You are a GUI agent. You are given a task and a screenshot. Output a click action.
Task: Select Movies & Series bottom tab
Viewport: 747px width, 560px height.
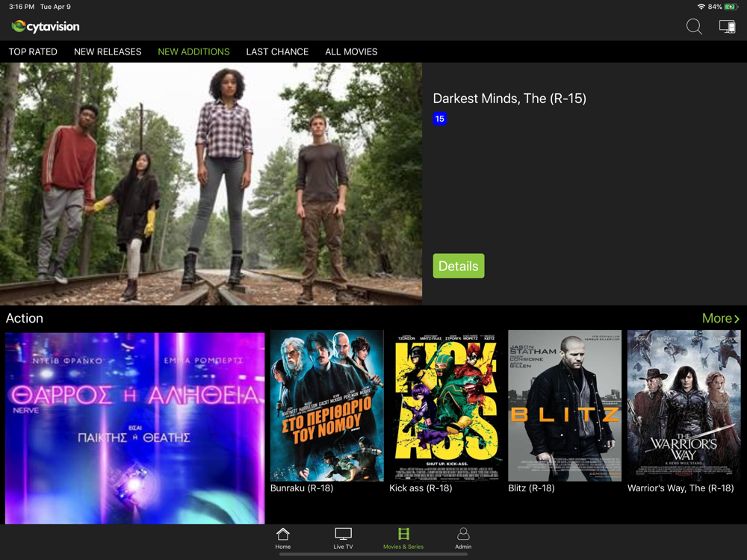click(x=403, y=538)
